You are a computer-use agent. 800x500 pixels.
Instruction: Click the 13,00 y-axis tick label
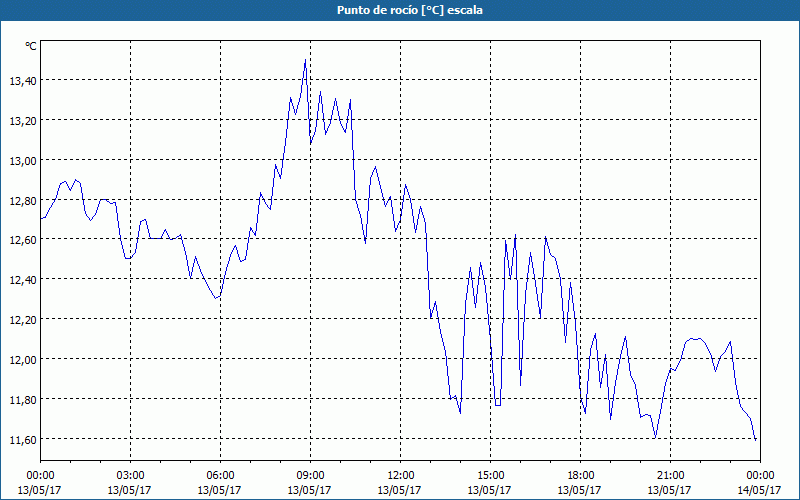tap(23, 160)
